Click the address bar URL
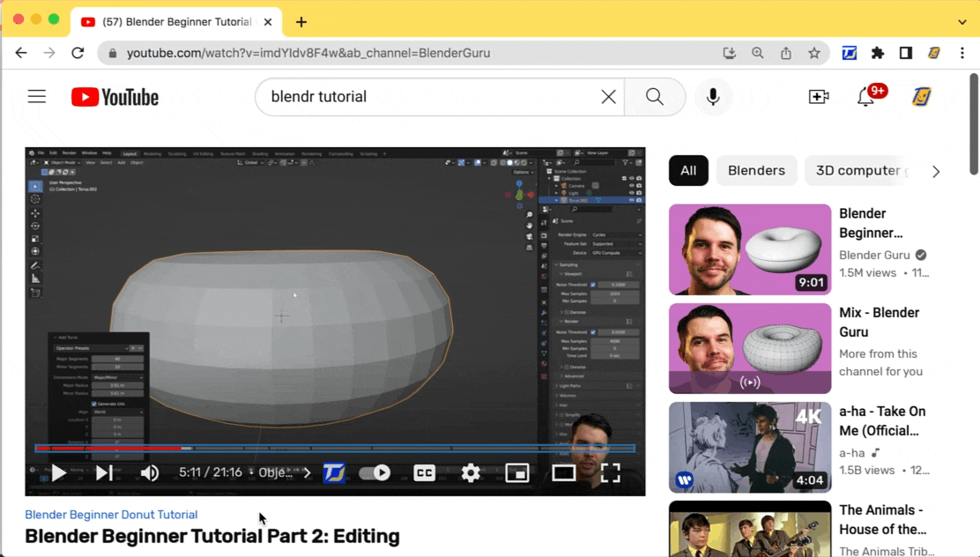The height and width of the screenshot is (557, 980). pos(308,53)
